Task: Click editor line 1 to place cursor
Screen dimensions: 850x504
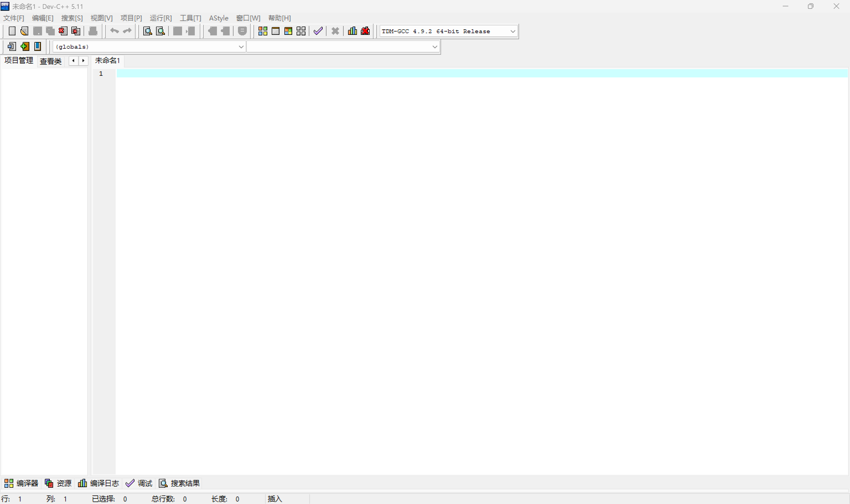Action: 476,73
